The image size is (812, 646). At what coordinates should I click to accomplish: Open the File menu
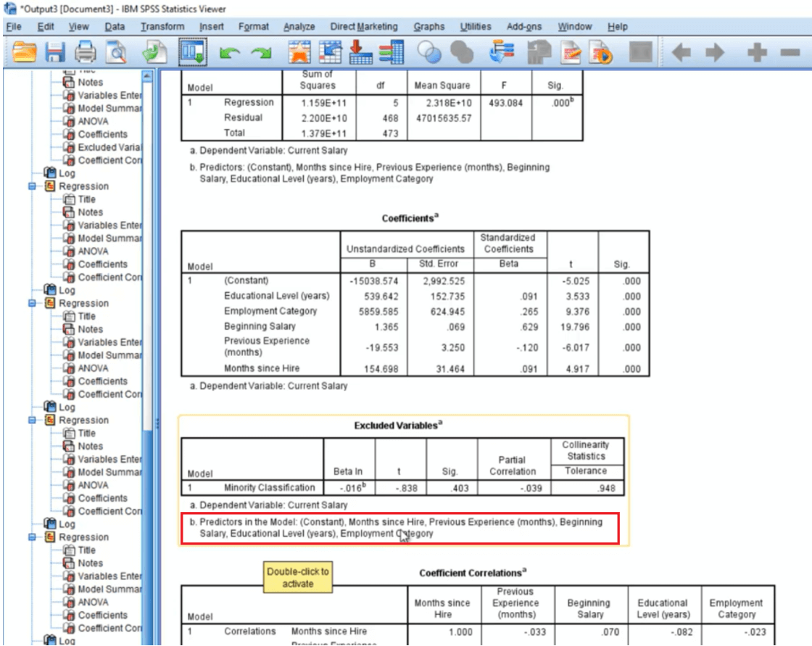[x=14, y=26]
